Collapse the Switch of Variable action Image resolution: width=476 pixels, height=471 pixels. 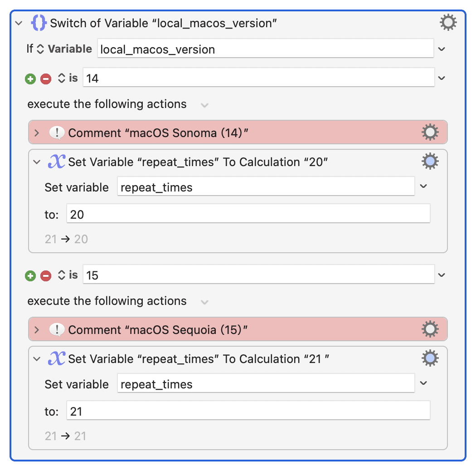tap(19, 23)
